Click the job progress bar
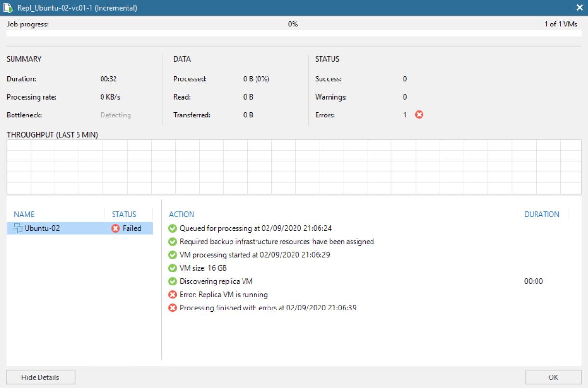Viewport: 588px width, 388px height. coord(294,34)
